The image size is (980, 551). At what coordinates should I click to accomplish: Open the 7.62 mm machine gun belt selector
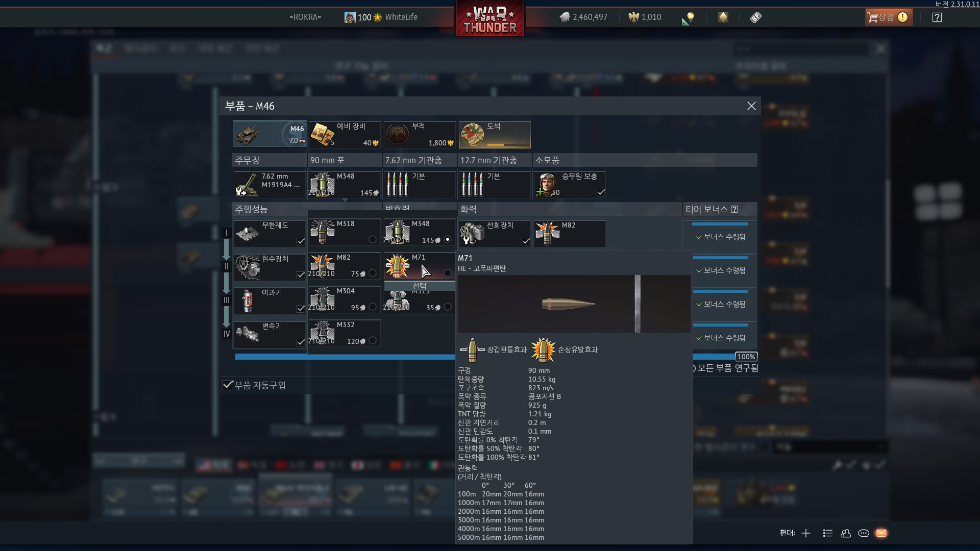(x=419, y=184)
